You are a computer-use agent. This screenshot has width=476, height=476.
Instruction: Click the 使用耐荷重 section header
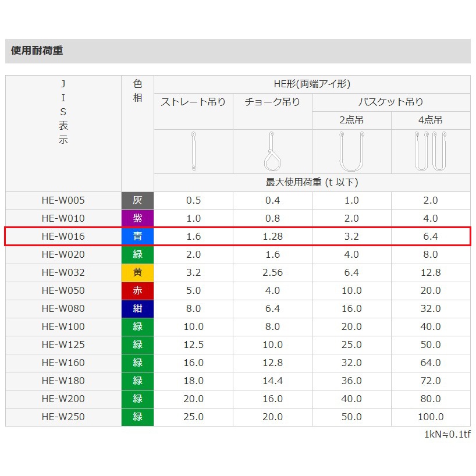click(37, 51)
